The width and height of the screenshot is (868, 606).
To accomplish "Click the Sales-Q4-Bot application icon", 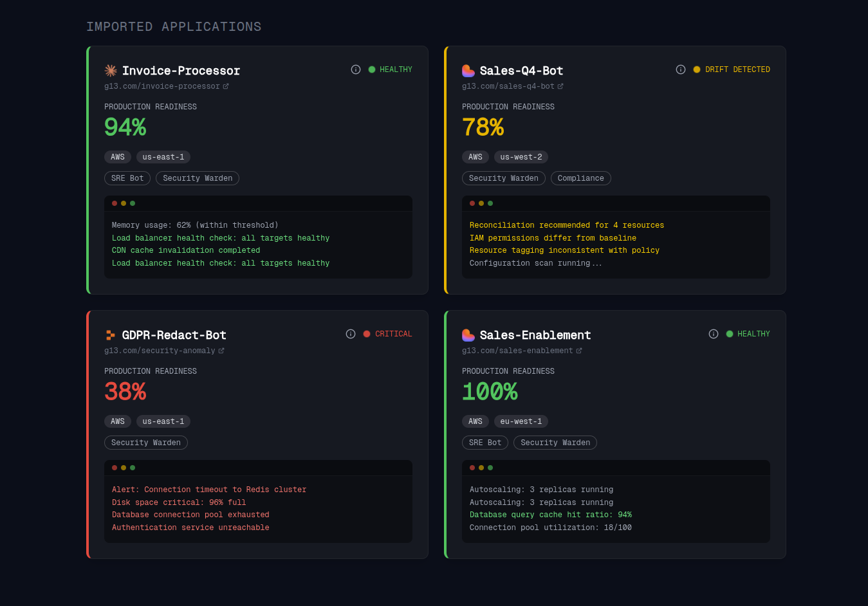I will coord(468,69).
